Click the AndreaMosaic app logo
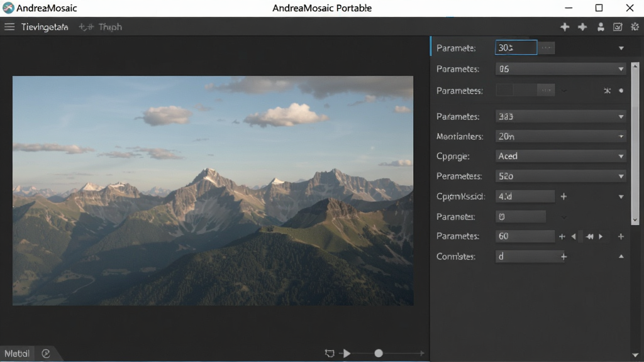644x362 pixels. click(x=8, y=8)
